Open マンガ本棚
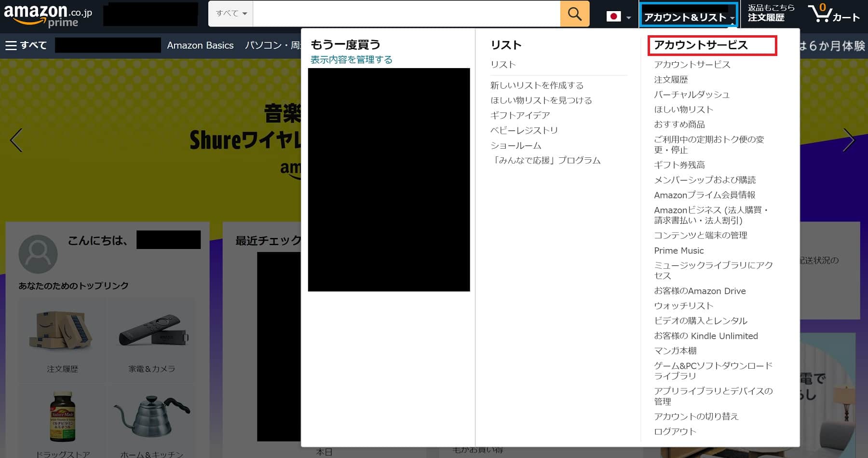The width and height of the screenshot is (868, 458). click(675, 351)
